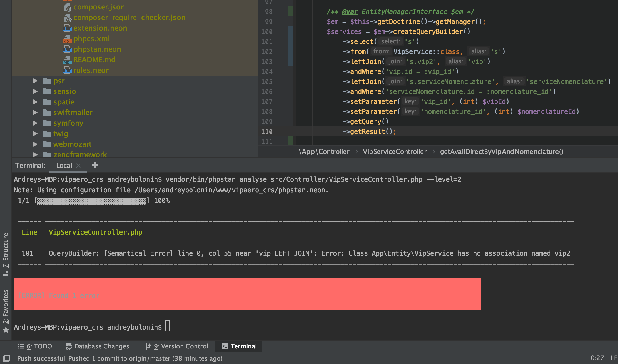
Task: Select rules.neon in the project tree
Action: [x=91, y=70]
